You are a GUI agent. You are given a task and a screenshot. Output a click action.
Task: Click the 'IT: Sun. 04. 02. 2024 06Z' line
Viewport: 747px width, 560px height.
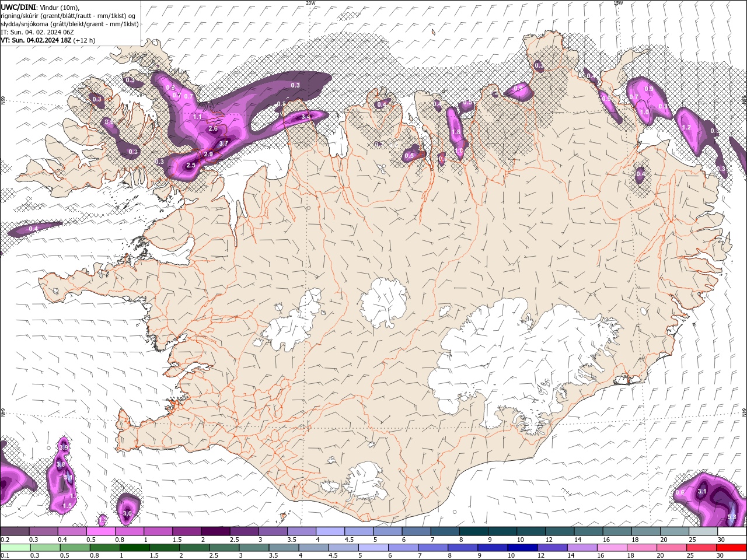37,32
